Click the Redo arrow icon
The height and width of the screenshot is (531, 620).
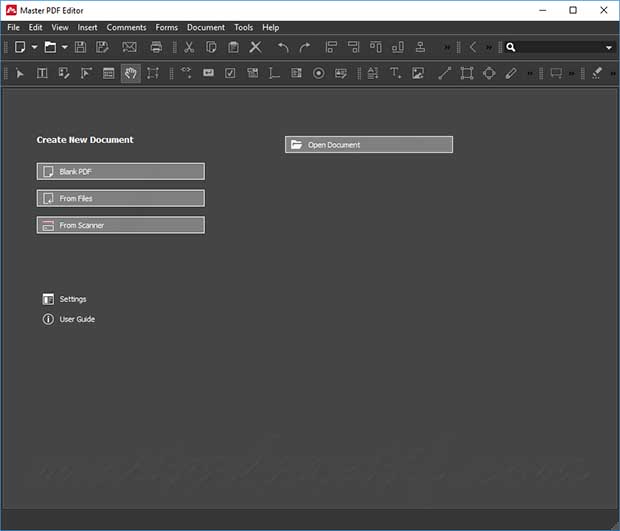tap(305, 47)
